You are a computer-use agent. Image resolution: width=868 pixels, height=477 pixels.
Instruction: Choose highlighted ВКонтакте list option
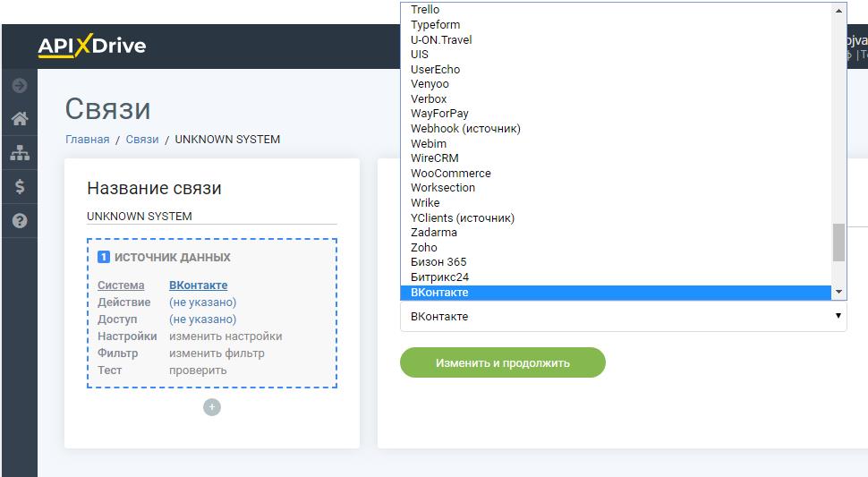pos(616,292)
